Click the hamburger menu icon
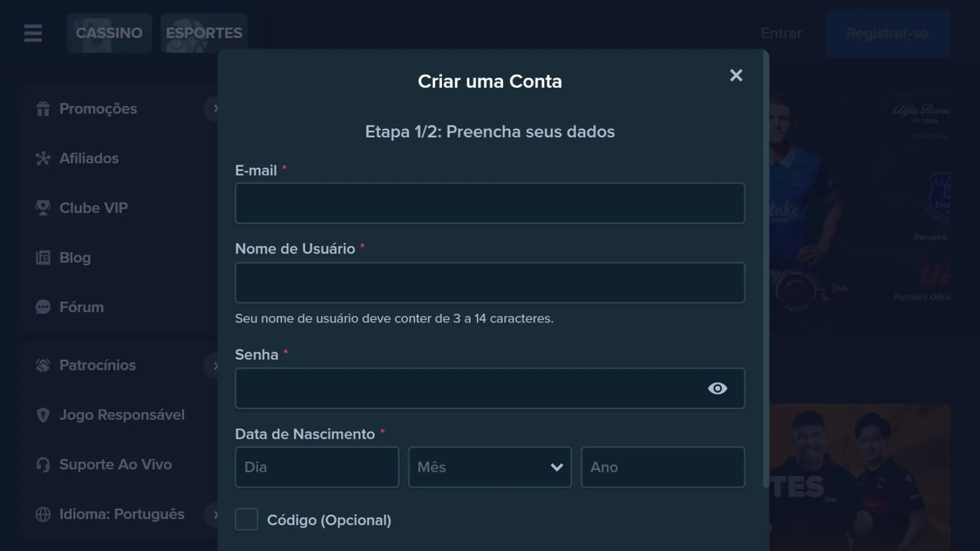Screen dimensions: 980x551 (33, 33)
